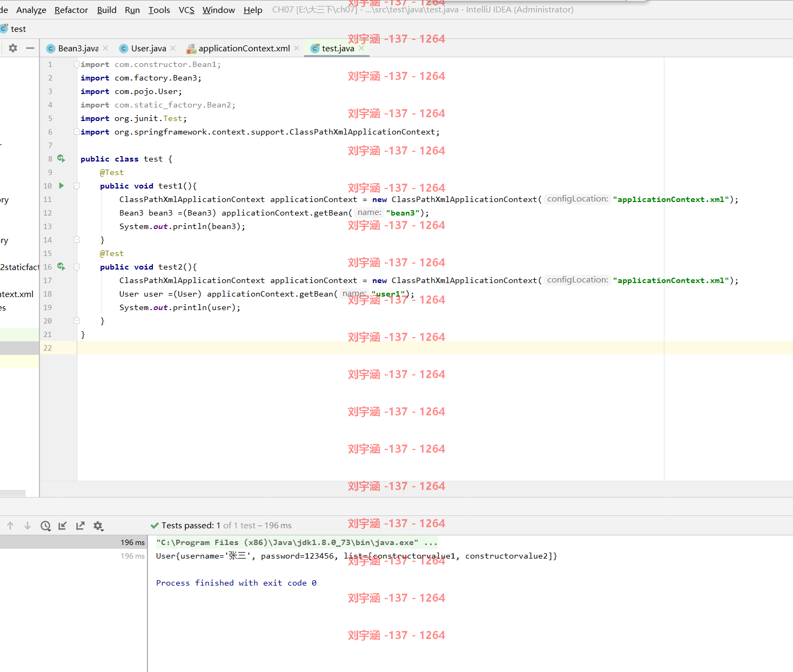Click the test2 closing fold marker at line 20
The width and height of the screenshot is (793, 672).
[77, 320]
